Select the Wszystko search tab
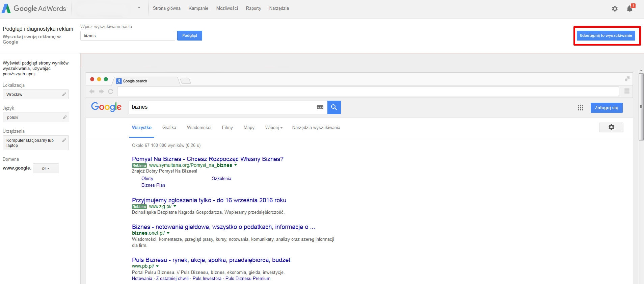This screenshot has width=644, height=284. tap(142, 128)
